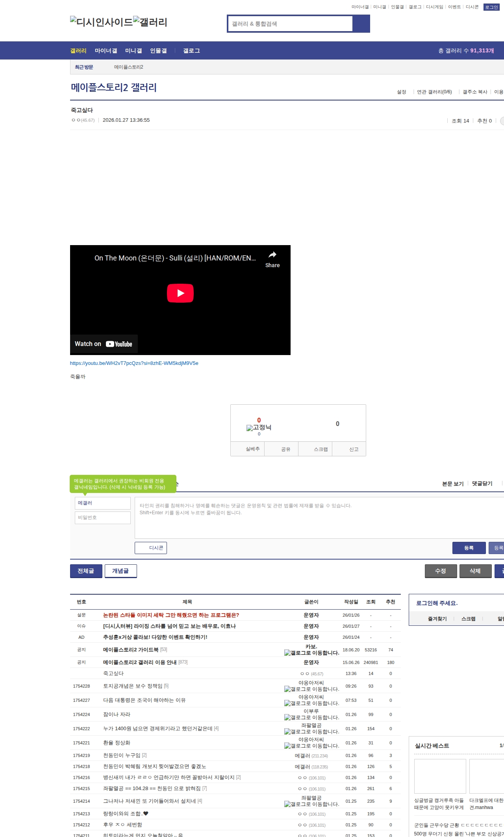The width and height of the screenshot is (504, 837).
Task: Select 갤로그 in the blue navigation bar
Action: coord(191,50)
